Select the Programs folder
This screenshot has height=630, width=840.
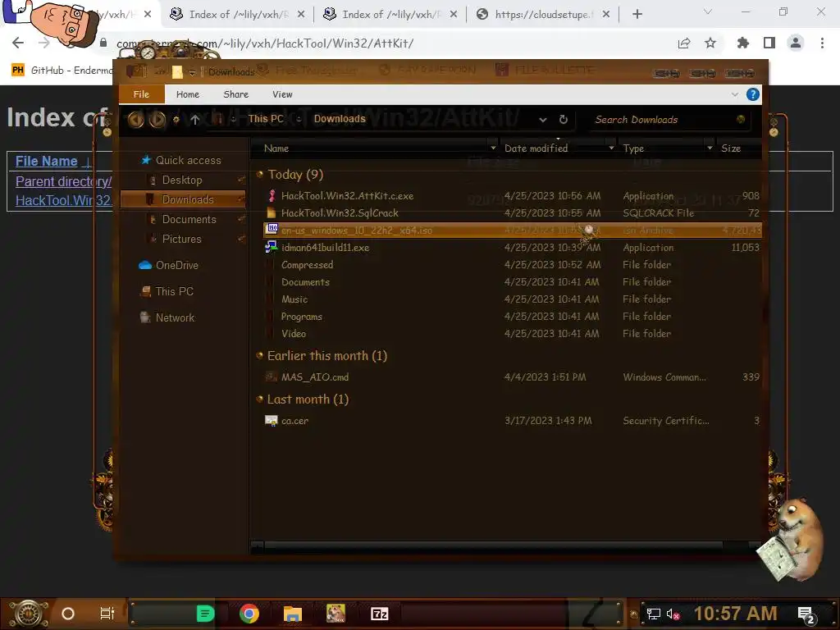[x=302, y=316]
